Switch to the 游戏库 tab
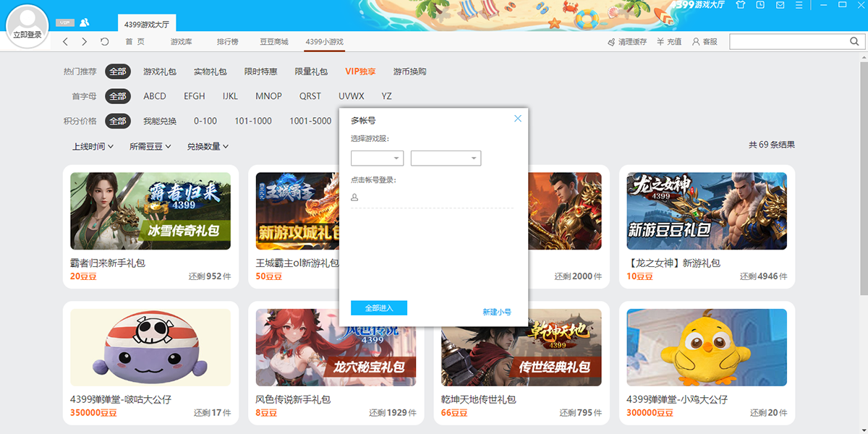This screenshot has width=868, height=434. (182, 42)
